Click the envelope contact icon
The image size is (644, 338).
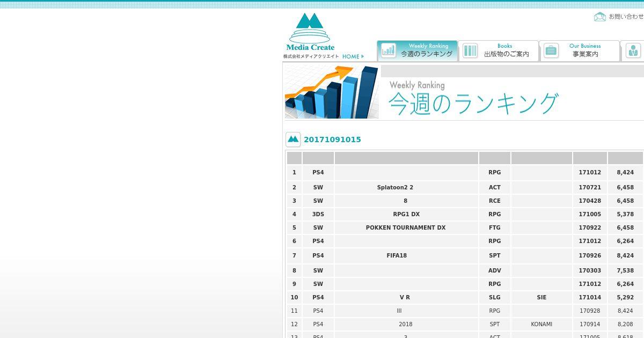click(600, 17)
